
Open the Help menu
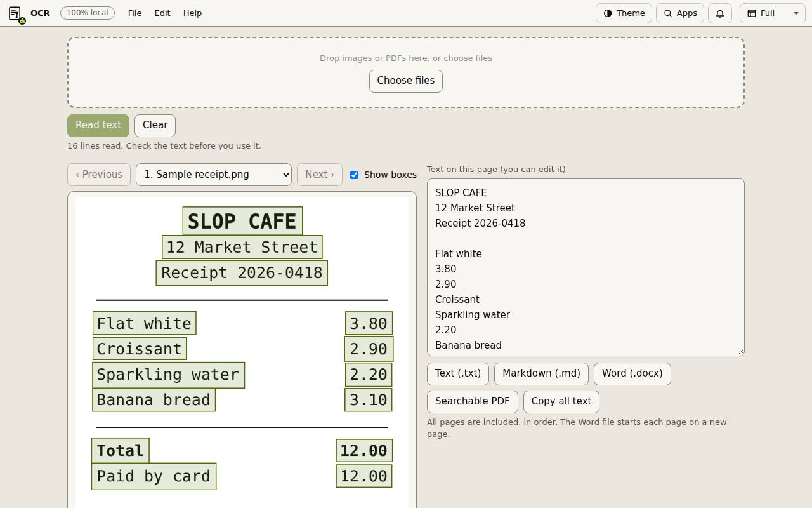[192, 13]
